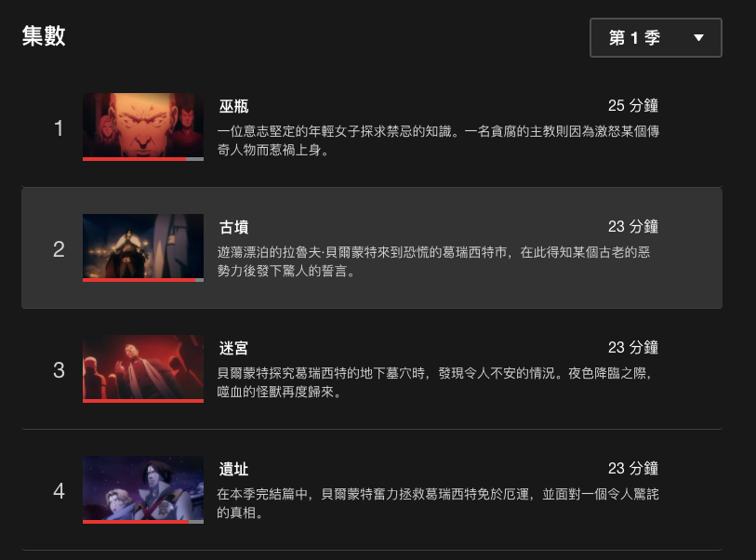Open the 第 1 季 season dropdown
This screenshot has height=560, width=756.
(656, 37)
